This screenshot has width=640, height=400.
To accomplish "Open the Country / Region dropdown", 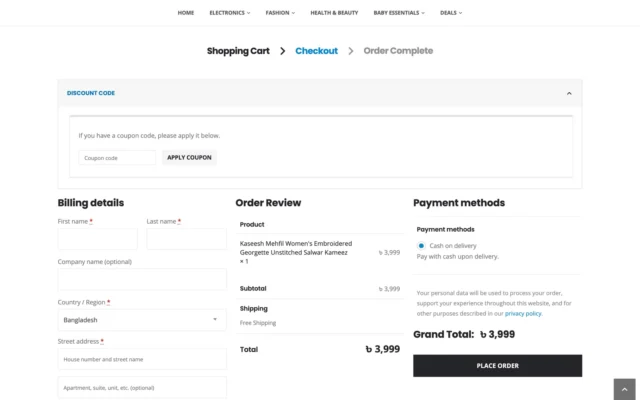I will click(x=142, y=320).
